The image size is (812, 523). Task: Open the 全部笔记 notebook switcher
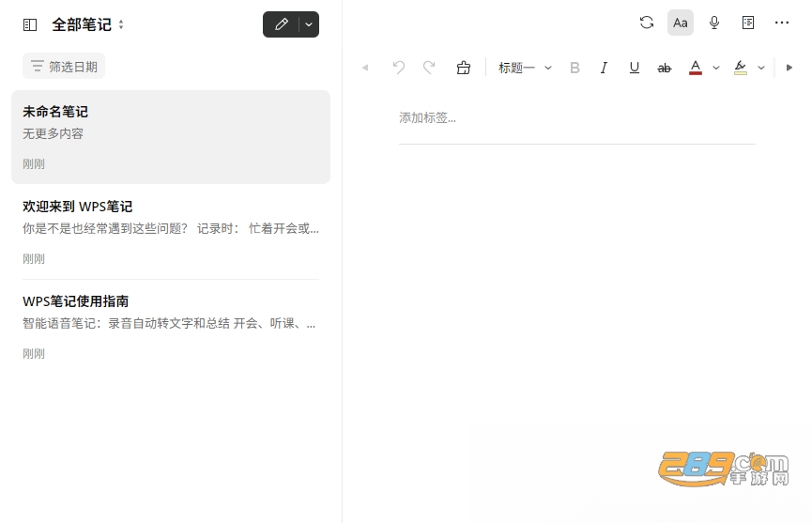pyautogui.click(x=87, y=24)
